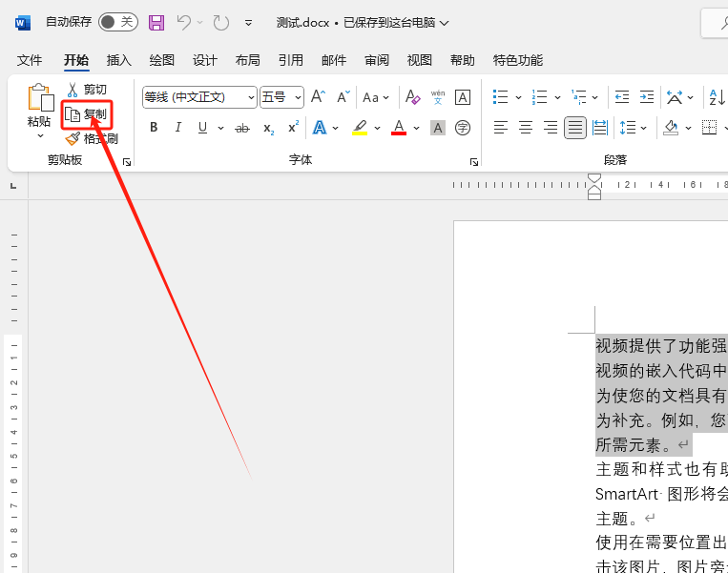Click the yellow text highlight color button
The image size is (728, 573).
(x=360, y=128)
